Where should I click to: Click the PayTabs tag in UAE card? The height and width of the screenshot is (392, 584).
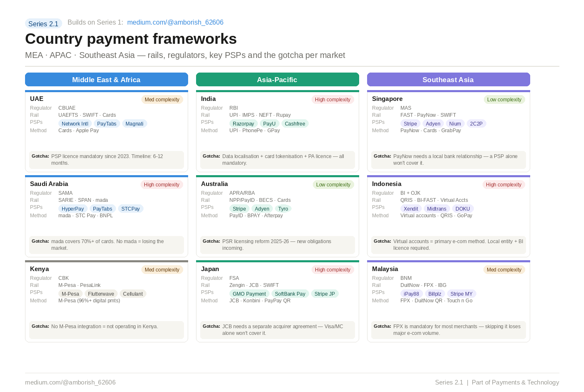coord(107,124)
